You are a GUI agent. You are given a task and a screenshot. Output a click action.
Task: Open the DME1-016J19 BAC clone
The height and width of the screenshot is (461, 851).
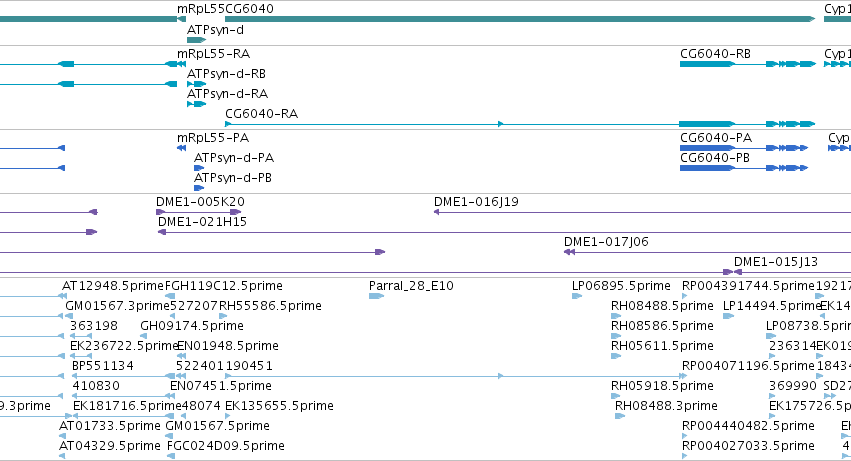coord(642,212)
